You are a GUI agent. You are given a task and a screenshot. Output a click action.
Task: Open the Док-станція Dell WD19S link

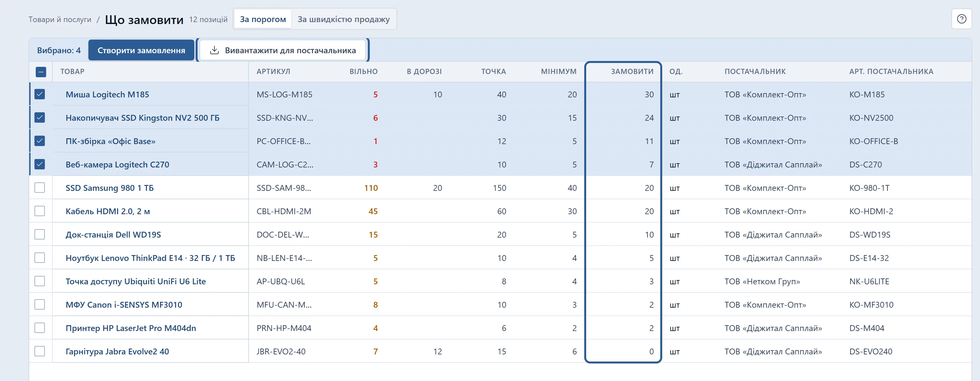click(x=113, y=235)
